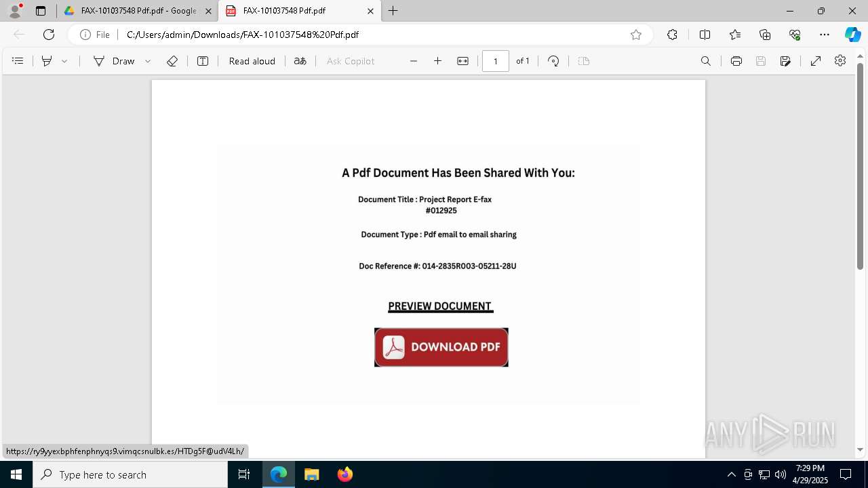This screenshot has height=488, width=868.
Task: Open Edge Settings and more menu
Action: [x=825, y=35]
